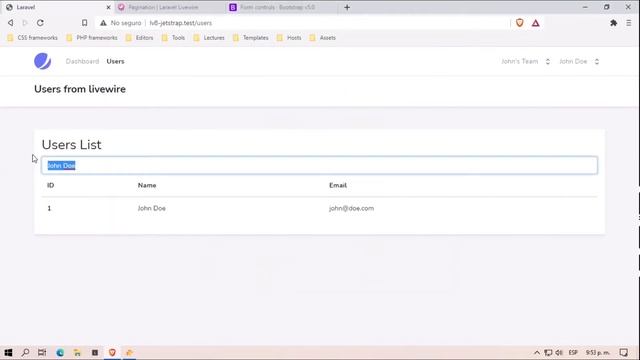This screenshot has height=360, width=640.
Task: Click the taskbar clock
Action: tap(598, 352)
